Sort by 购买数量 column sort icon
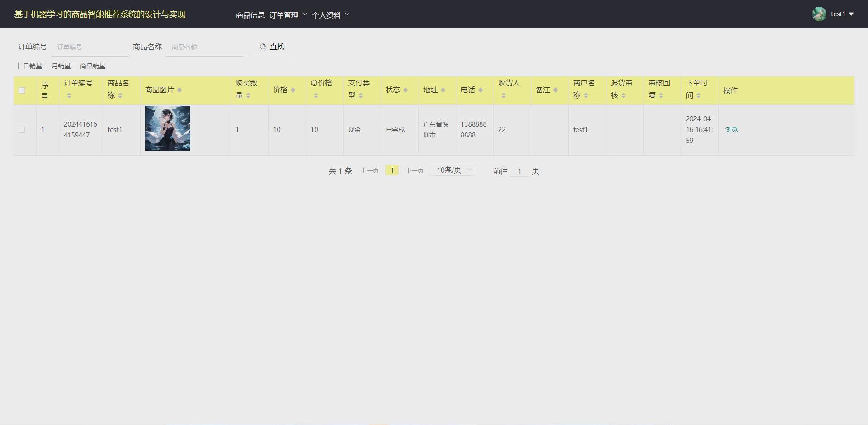The image size is (868, 425). tap(248, 95)
